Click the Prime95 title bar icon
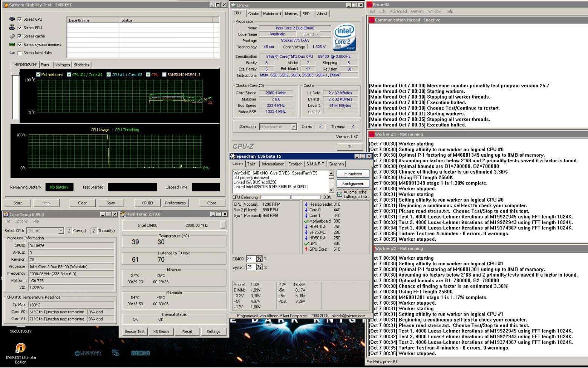The image size is (588, 368). point(369,5)
